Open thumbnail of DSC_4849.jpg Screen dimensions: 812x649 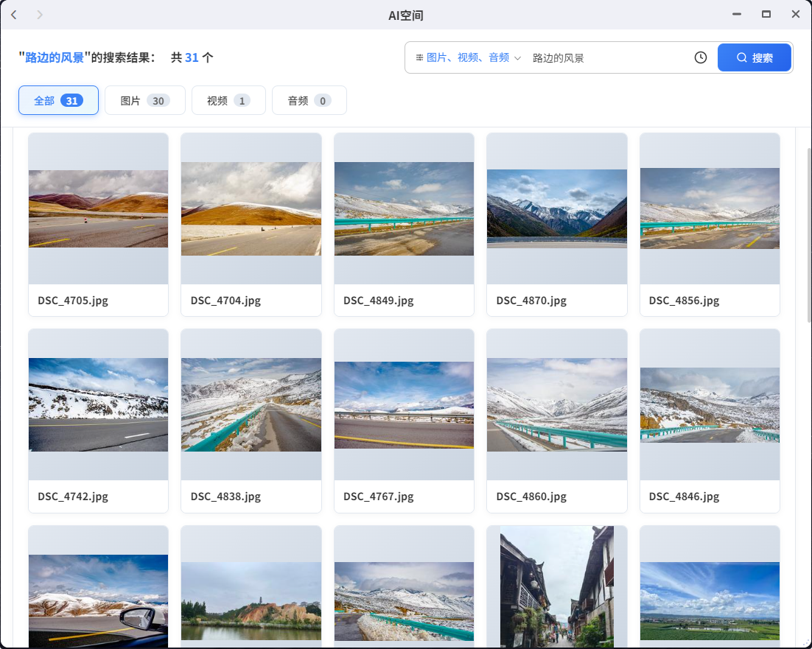pyautogui.click(x=404, y=208)
